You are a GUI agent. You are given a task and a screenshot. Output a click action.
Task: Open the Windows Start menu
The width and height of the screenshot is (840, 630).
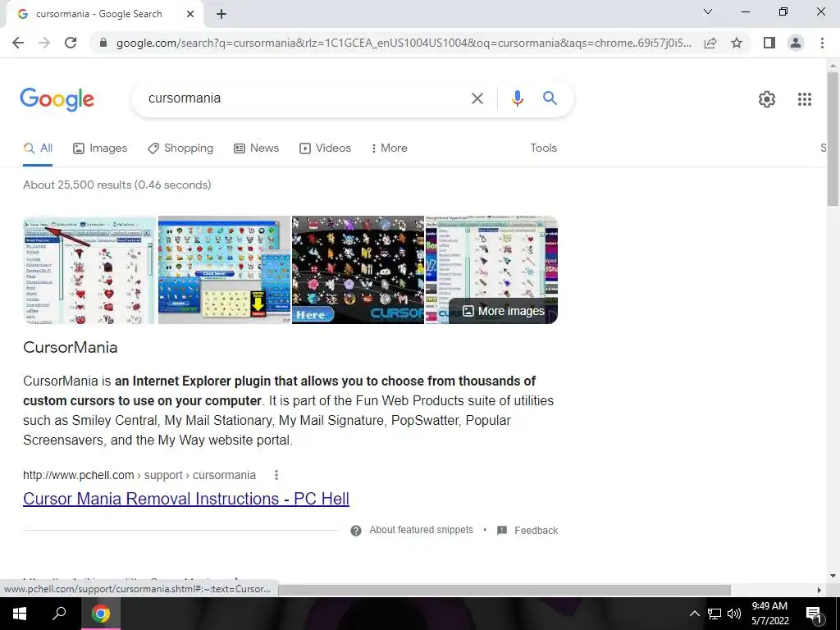tap(20, 614)
